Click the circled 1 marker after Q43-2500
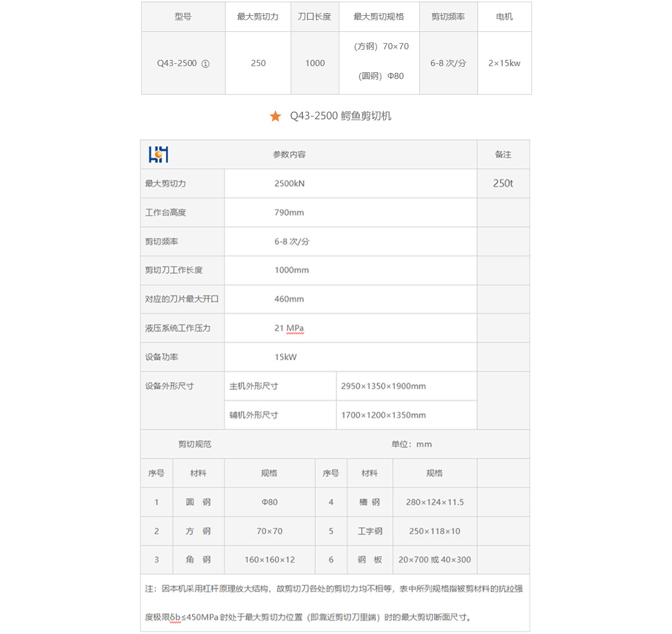 click(206, 64)
